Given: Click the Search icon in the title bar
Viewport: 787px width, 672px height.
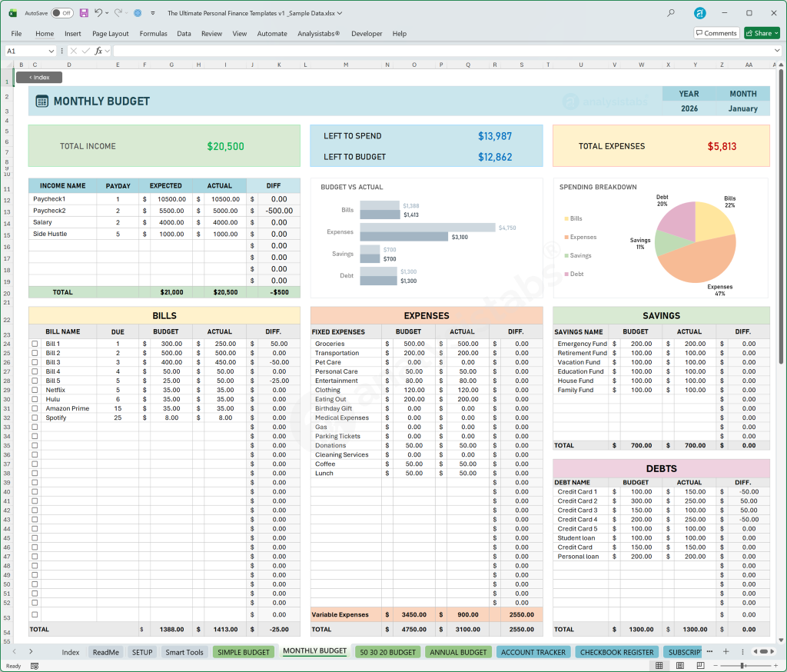Looking at the screenshot, I should pos(670,13).
